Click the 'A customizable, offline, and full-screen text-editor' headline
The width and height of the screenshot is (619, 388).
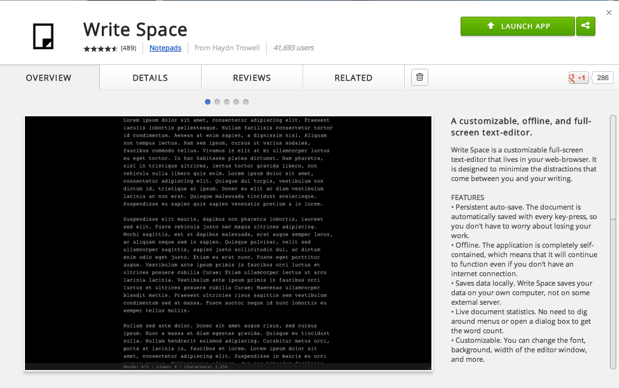pyautogui.click(x=521, y=127)
